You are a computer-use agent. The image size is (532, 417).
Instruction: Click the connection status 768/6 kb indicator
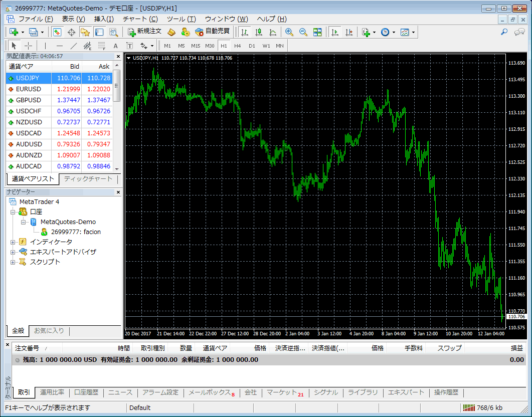coord(483,407)
